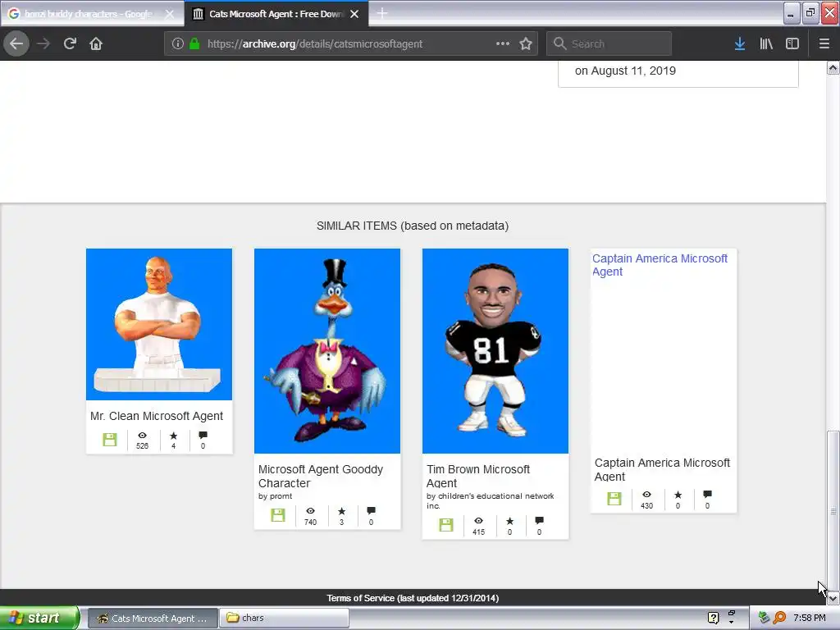Click Terms of Service footer link
This screenshot has height=630, width=840.
pos(413,598)
